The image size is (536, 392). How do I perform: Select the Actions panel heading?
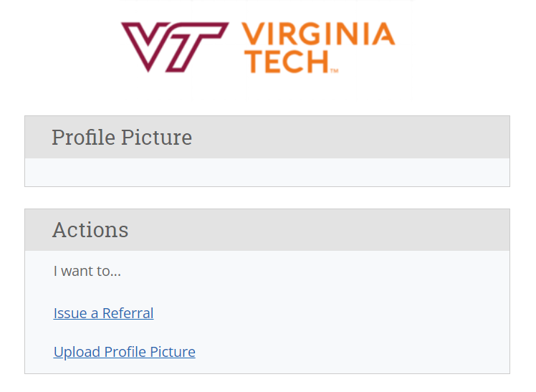[90, 229]
